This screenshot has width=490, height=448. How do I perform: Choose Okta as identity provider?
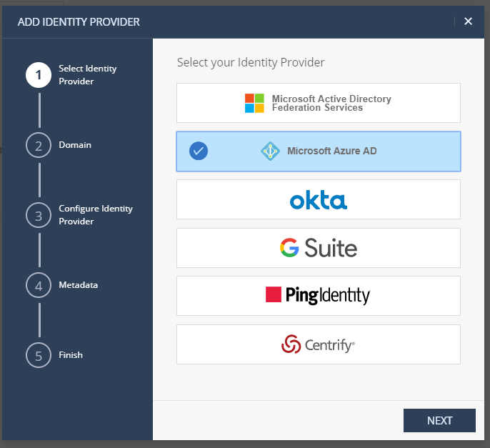318,199
